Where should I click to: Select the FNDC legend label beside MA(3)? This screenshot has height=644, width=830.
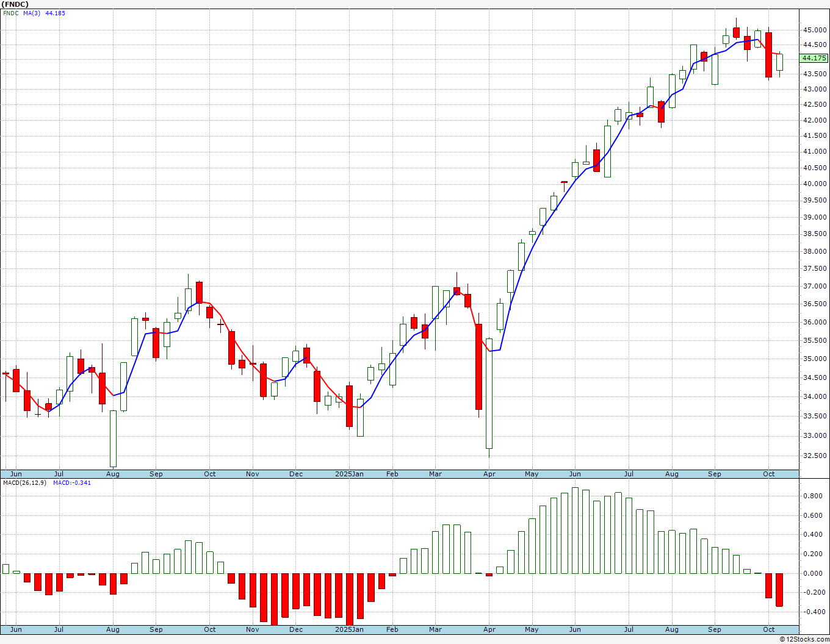tap(11, 13)
